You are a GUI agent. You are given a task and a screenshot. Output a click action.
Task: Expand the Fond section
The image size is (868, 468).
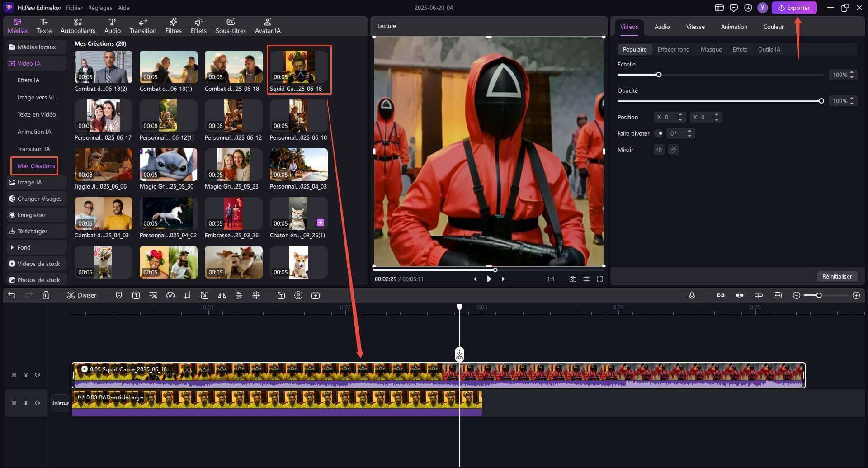coord(36,247)
